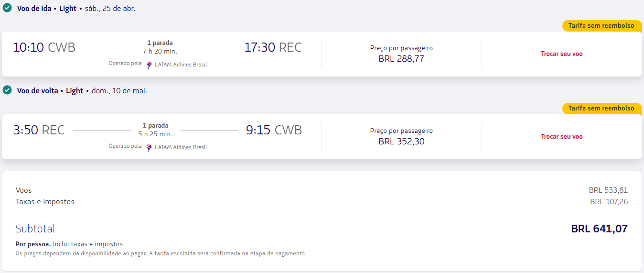Click Trocar seu voo for return flight
Image resolution: width=644 pixels, height=273 pixels.
click(561, 137)
